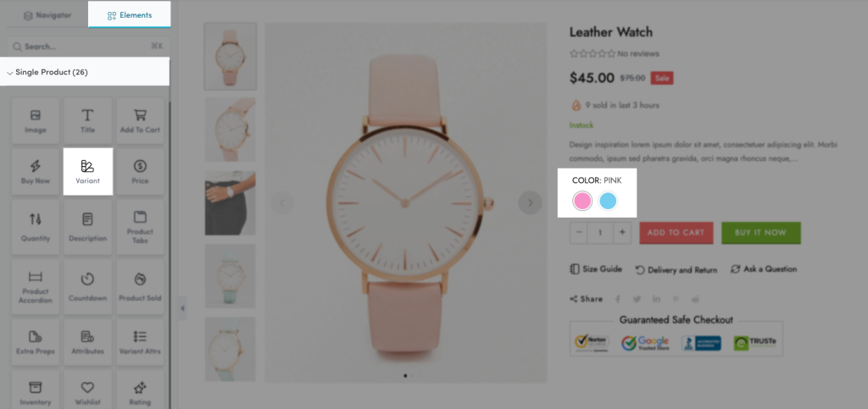
Task: Select the Variant element icon
Action: 87,171
